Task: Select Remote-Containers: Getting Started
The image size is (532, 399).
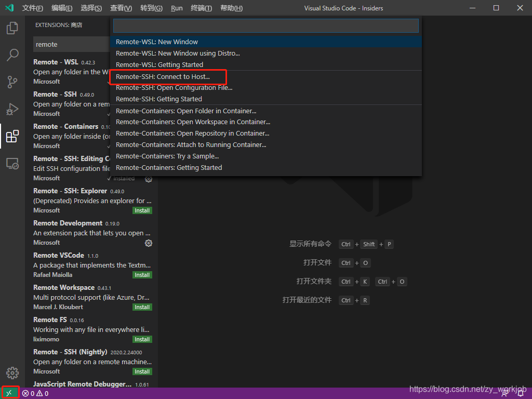Action: (266, 168)
